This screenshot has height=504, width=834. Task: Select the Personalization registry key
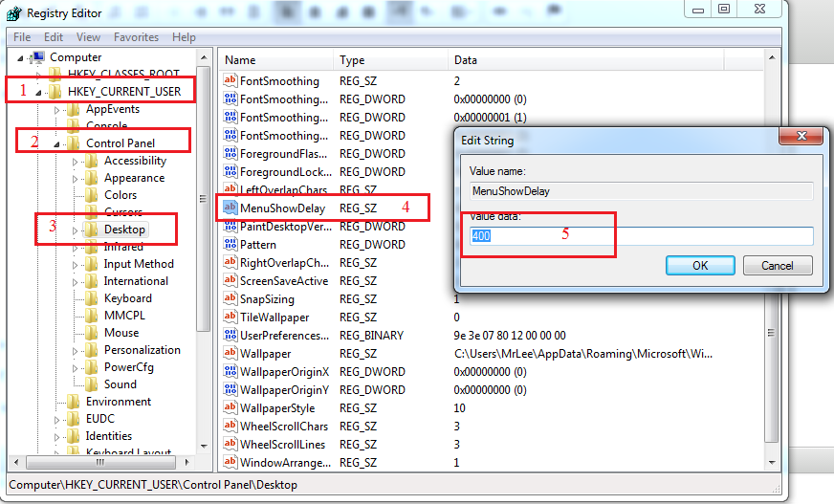click(x=142, y=350)
